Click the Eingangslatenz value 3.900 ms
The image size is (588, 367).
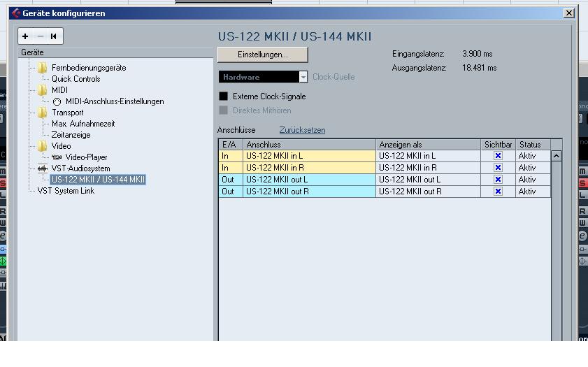click(477, 54)
